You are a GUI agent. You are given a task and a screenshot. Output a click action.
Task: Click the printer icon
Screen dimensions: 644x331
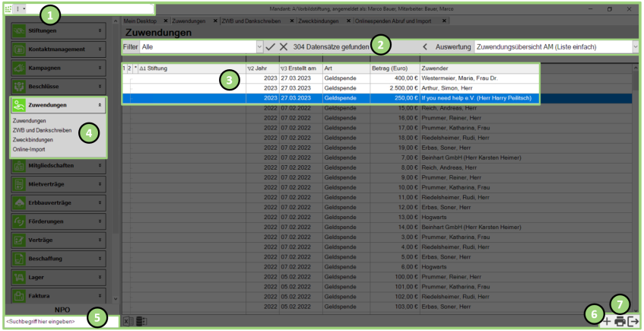[620, 321]
